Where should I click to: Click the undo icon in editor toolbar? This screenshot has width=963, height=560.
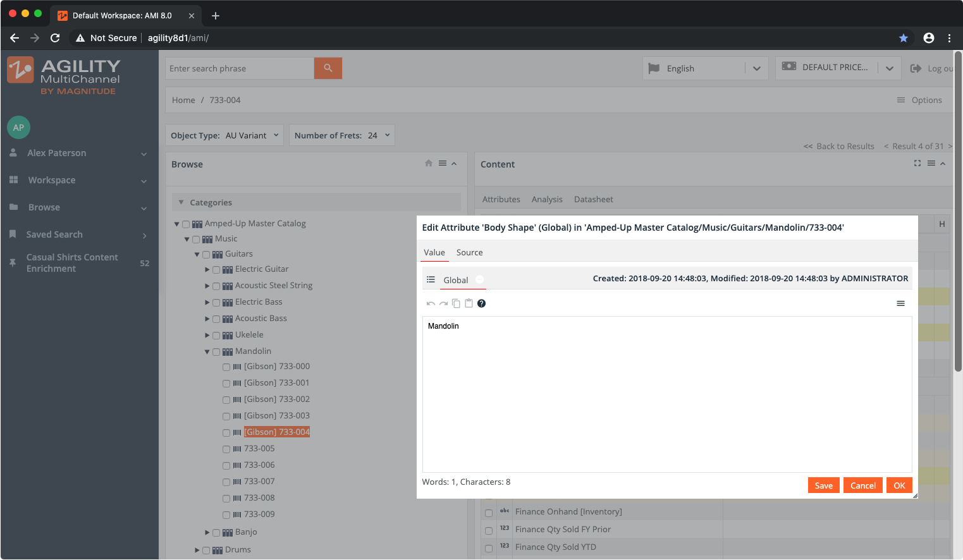click(x=431, y=304)
